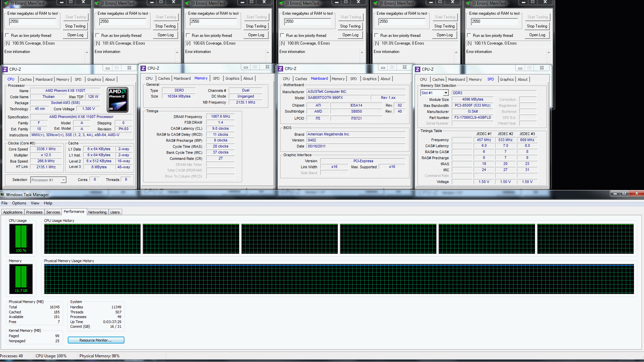This screenshot has width=644, height=362.
Task: Click the Physical Memory Usage History graph
Action: pyautogui.click(x=339, y=279)
